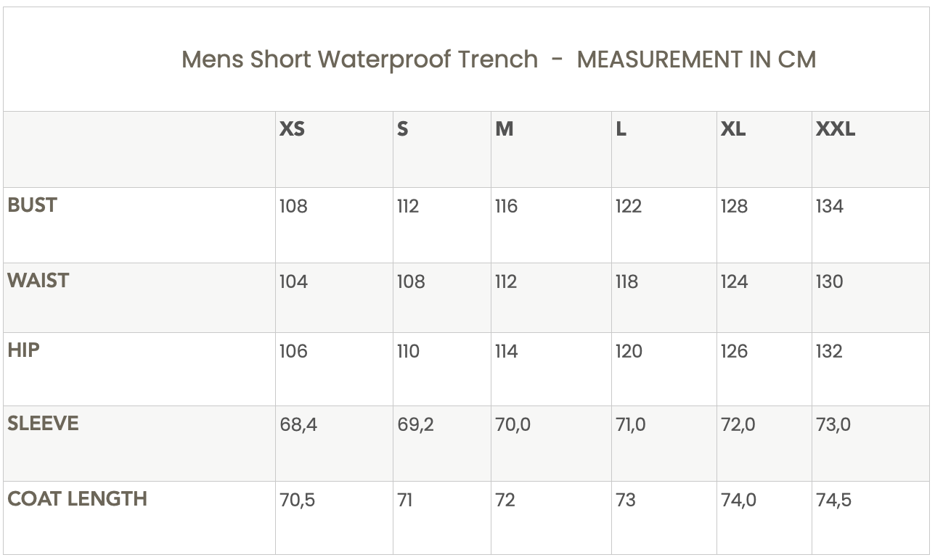Click the L waist value 118

(x=626, y=282)
